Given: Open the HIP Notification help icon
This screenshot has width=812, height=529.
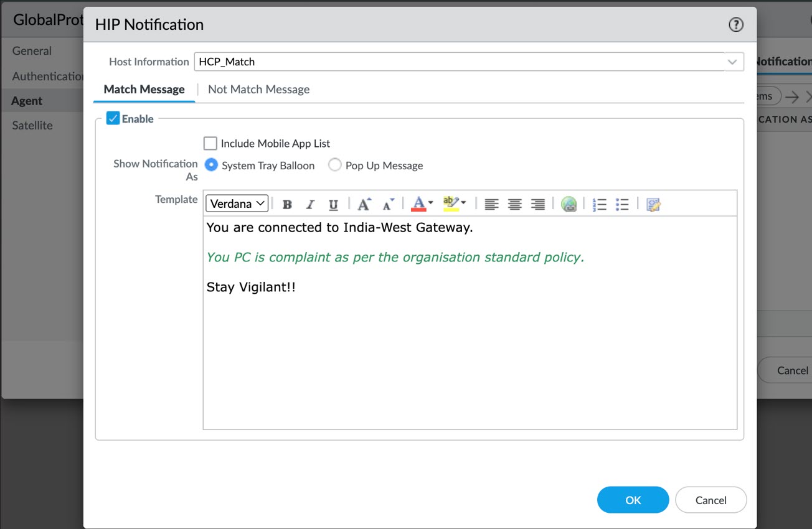Looking at the screenshot, I should pos(735,25).
